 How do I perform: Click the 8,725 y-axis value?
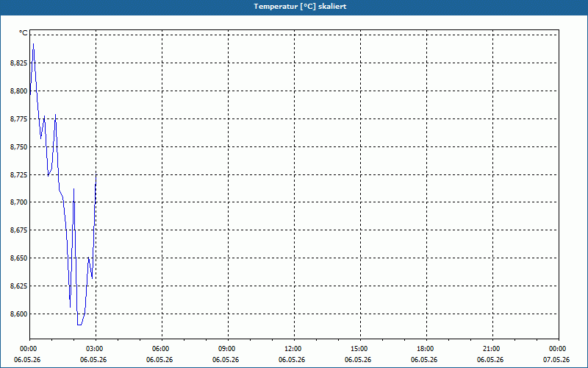(19, 174)
